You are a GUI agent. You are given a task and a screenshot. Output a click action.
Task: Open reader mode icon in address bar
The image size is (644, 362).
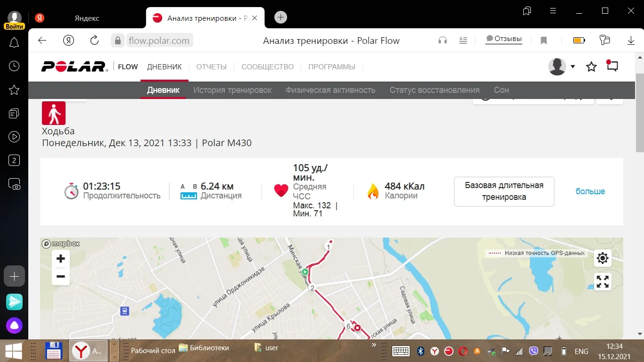[x=463, y=41]
